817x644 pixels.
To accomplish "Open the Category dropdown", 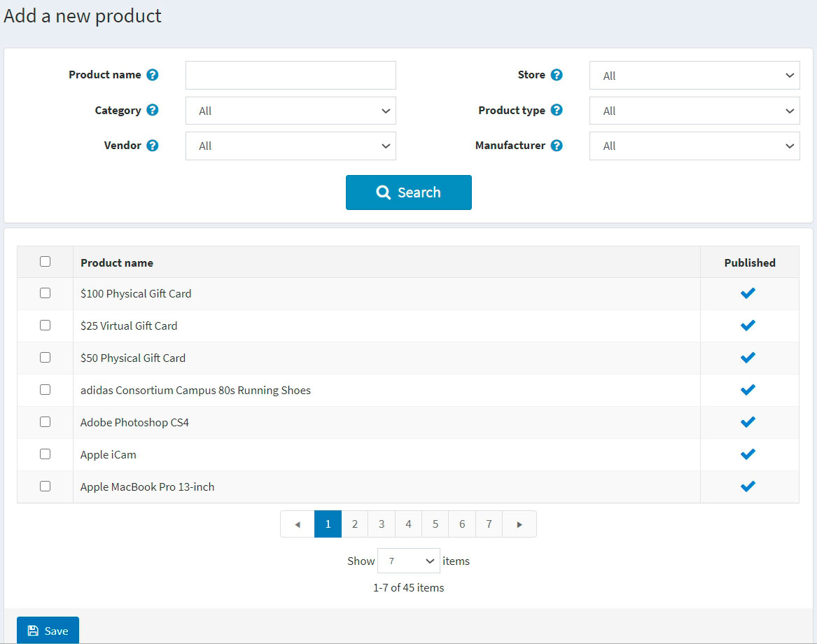I will 291,111.
